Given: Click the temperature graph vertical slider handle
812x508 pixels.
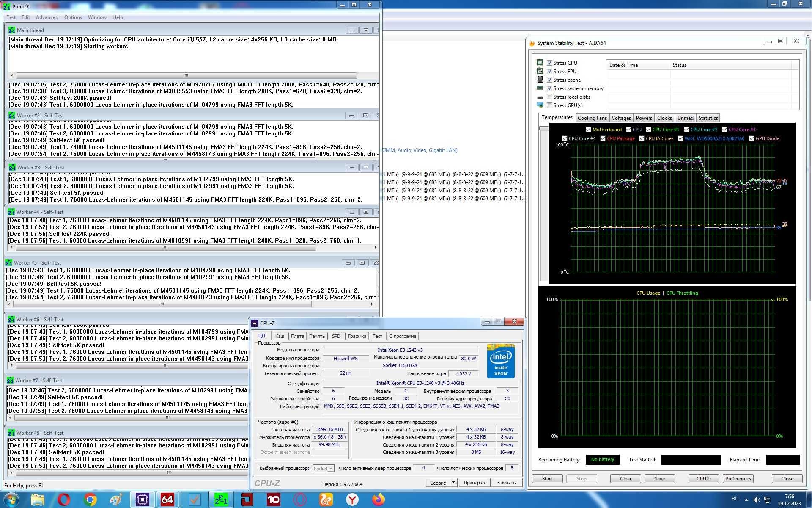Looking at the screenshot, I should coord(544,128).
